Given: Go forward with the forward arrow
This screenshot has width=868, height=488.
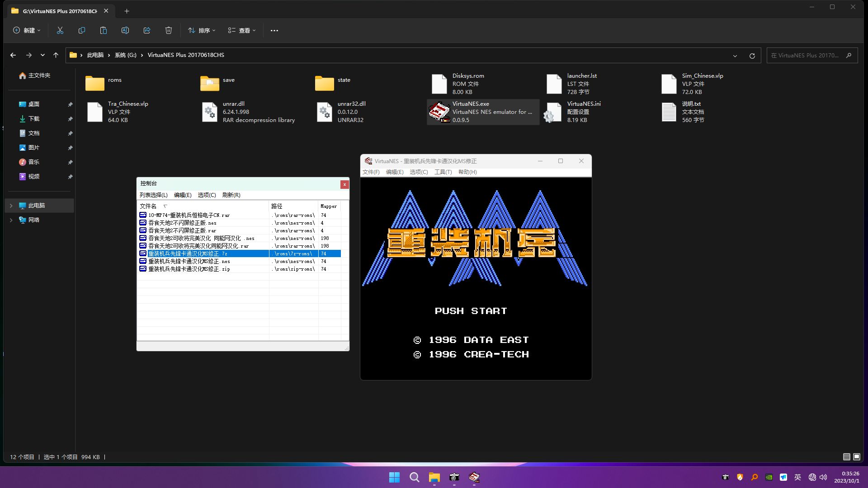Looking at the screenshot, I should pyautogui.click(x=28, y=55).
